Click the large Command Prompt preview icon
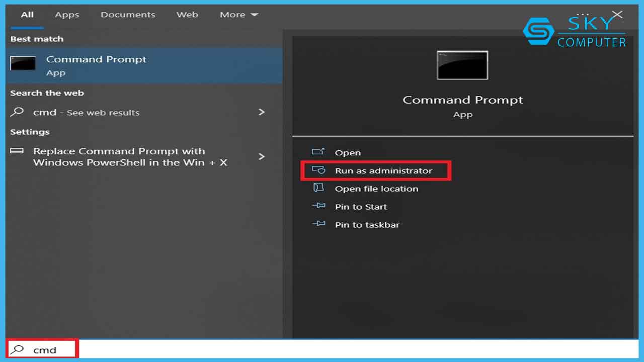The height and width of the screenshot is (362, 644). point(462,65)
